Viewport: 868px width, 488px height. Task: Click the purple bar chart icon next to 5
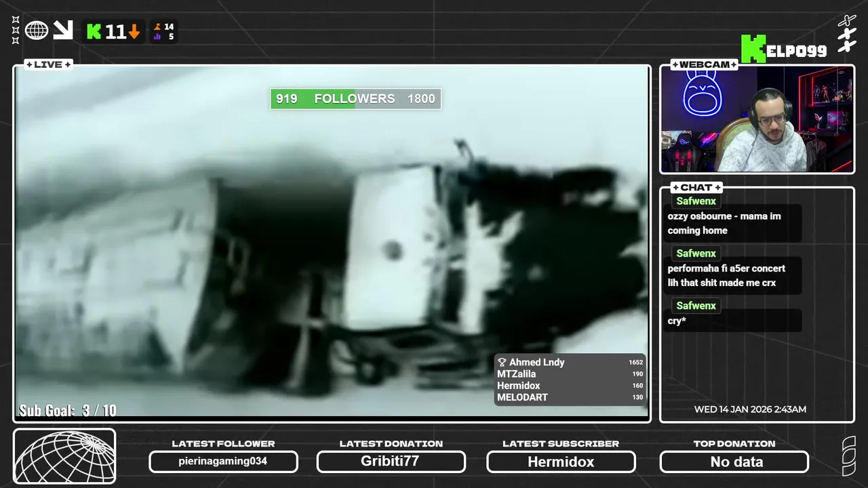point(157,37)
